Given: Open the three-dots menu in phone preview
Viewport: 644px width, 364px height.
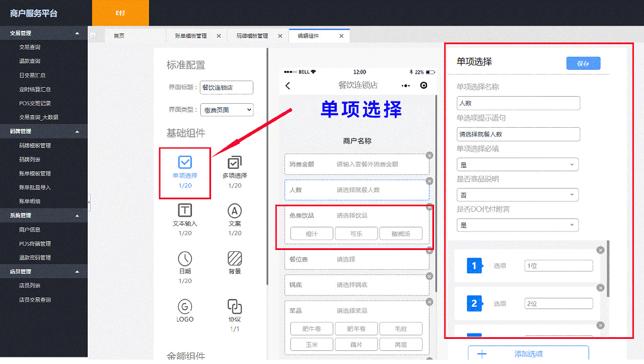Looking at the screenshot, I should 406,85.
